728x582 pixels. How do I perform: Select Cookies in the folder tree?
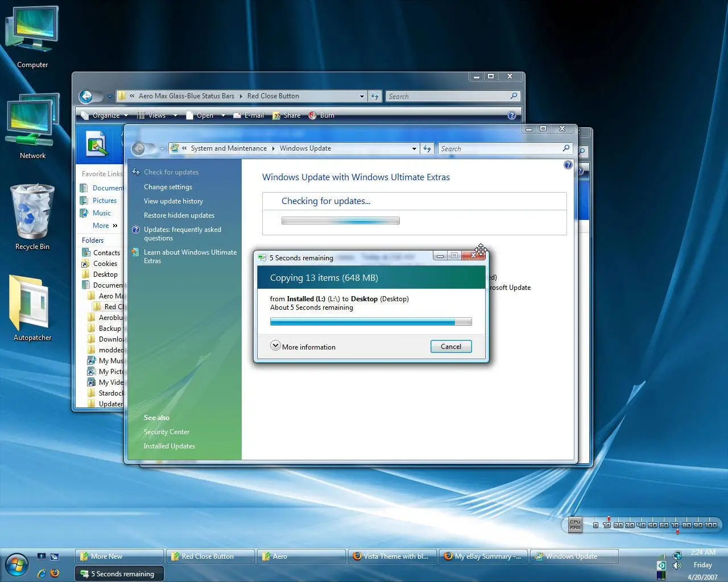(105, 264)
